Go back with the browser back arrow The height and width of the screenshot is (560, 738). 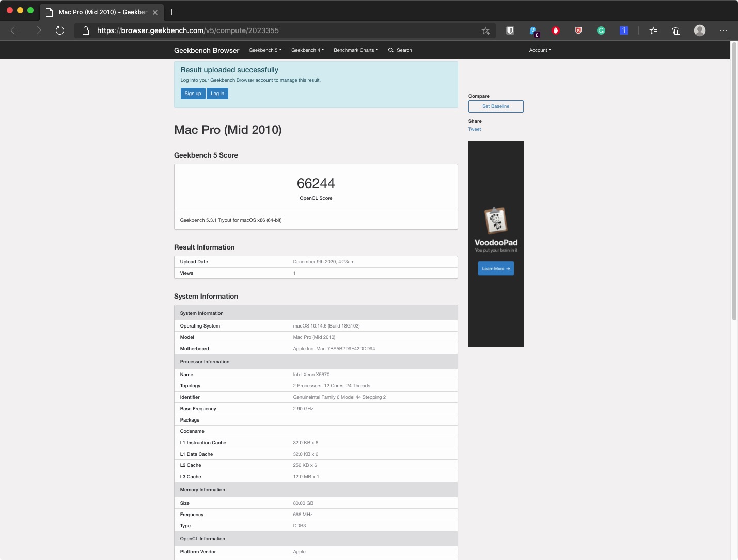(14, 30)
